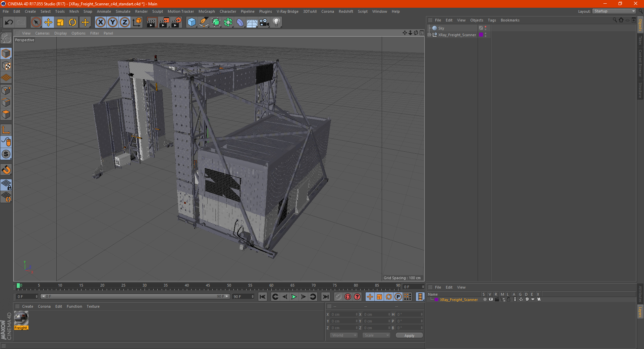Image resolution: width=644 pixels, height=349 pixels.
Task: Toggle Y axis lock
Action: coord(113,22)
